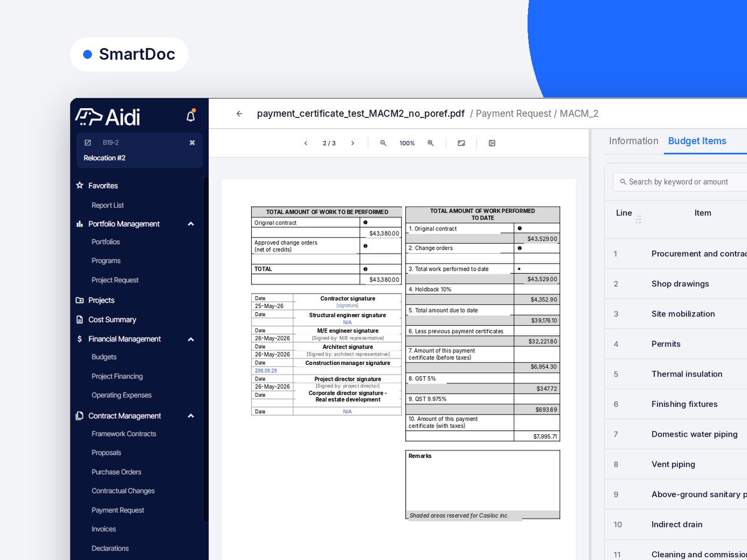
Task: Open Programs in sidebar
Action: pyautogui.click(x=106, y=261)
